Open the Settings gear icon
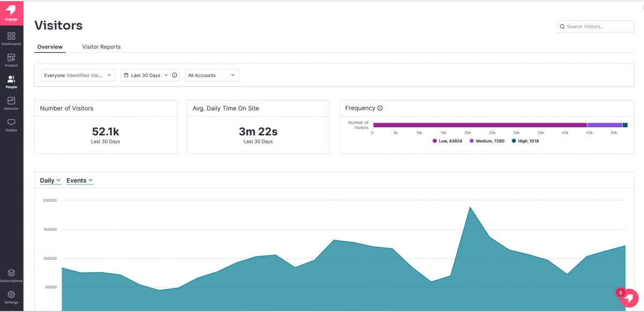This screenshot has height=312, width=644. tap(11, 294)
